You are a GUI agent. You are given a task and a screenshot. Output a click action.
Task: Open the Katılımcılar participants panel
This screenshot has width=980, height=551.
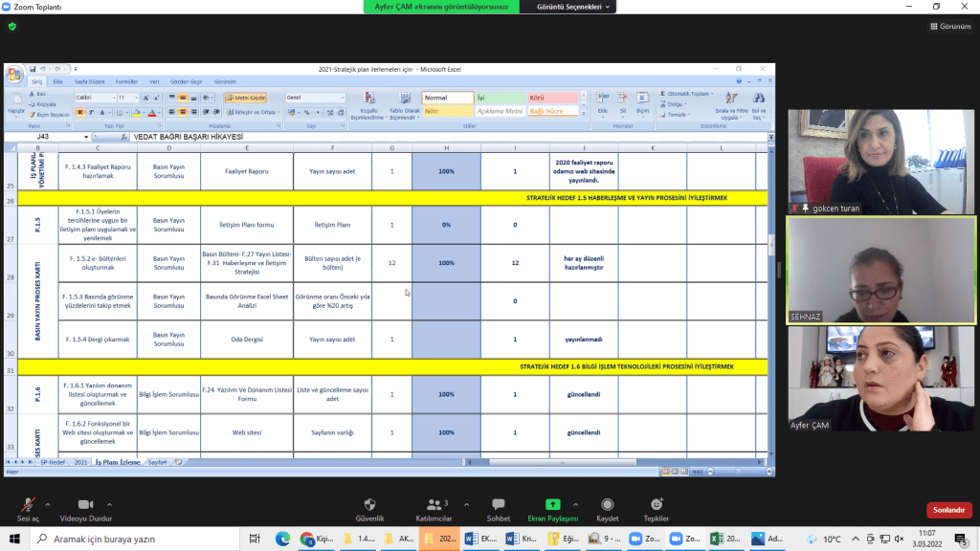[432, 505]
